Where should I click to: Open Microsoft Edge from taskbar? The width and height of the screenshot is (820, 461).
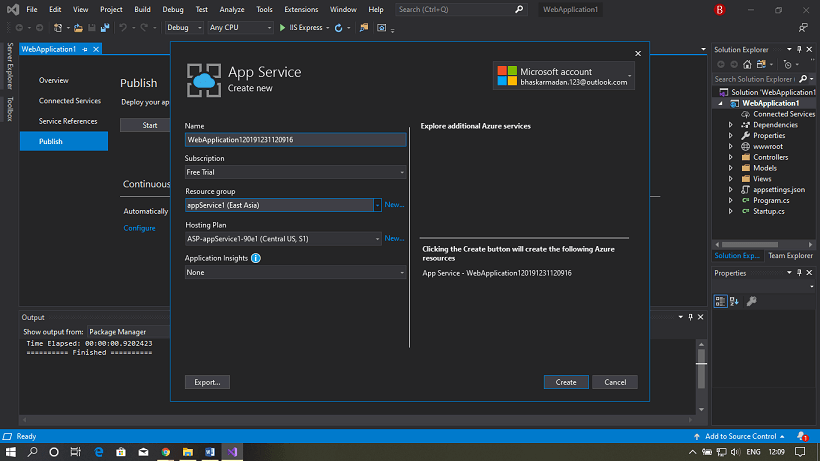pyautogui.click(x=98, y=452)
